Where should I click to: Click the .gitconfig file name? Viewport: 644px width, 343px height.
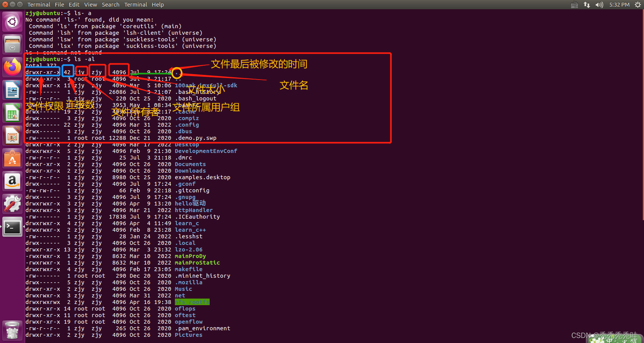pyautogui.click(x=192, y=190)
